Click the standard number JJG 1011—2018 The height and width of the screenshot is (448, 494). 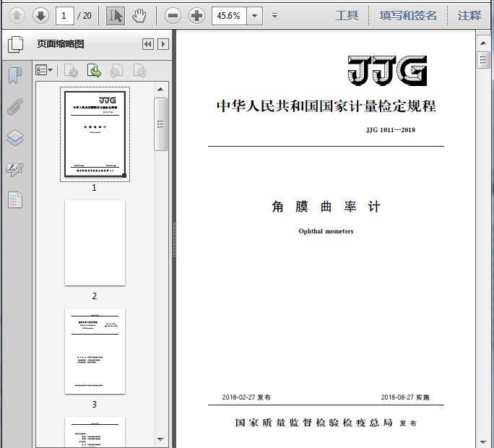pyautogui.click(x=390, y=130)
